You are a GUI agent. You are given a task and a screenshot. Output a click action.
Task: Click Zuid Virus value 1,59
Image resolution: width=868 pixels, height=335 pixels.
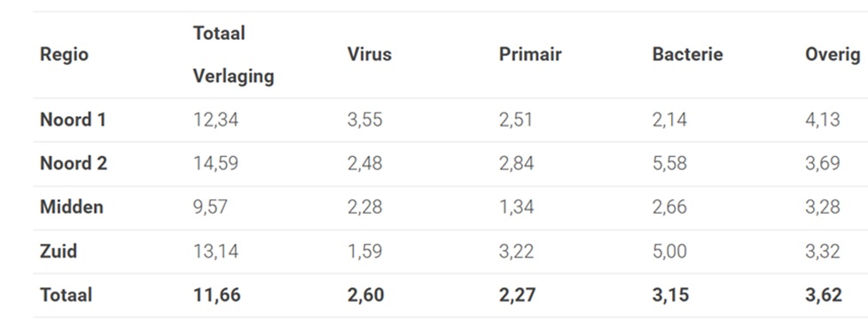coord(364,252)
